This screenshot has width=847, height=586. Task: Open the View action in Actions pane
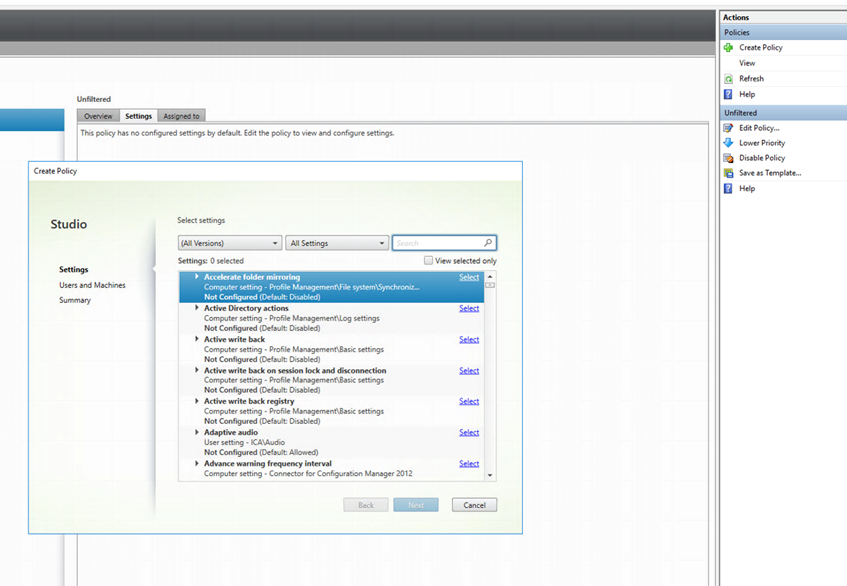coord(747,63)
